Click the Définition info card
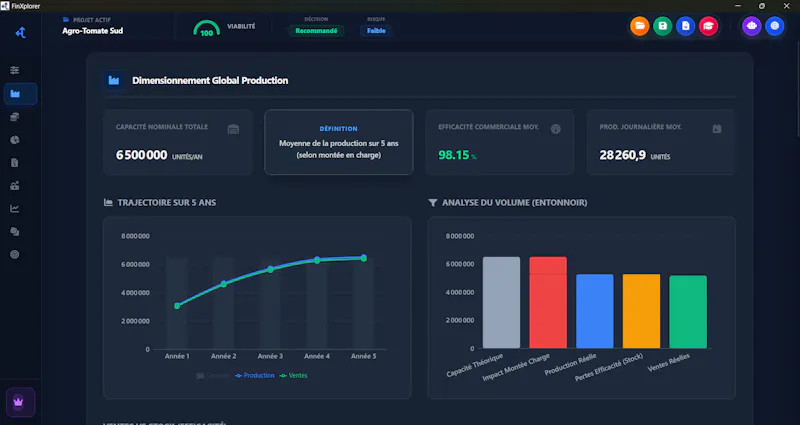Viewport: 800px width, 425px height. [x=339, y=142]
